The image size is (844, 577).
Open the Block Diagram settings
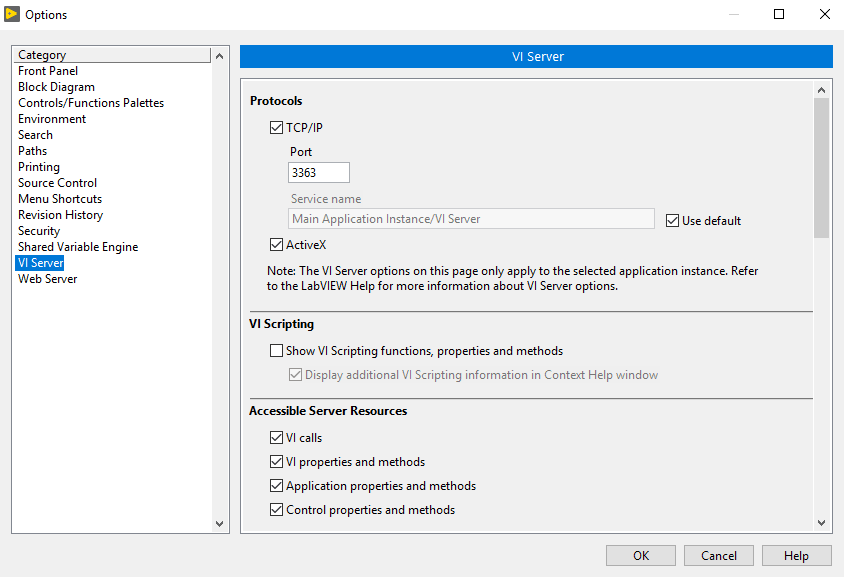57,86
